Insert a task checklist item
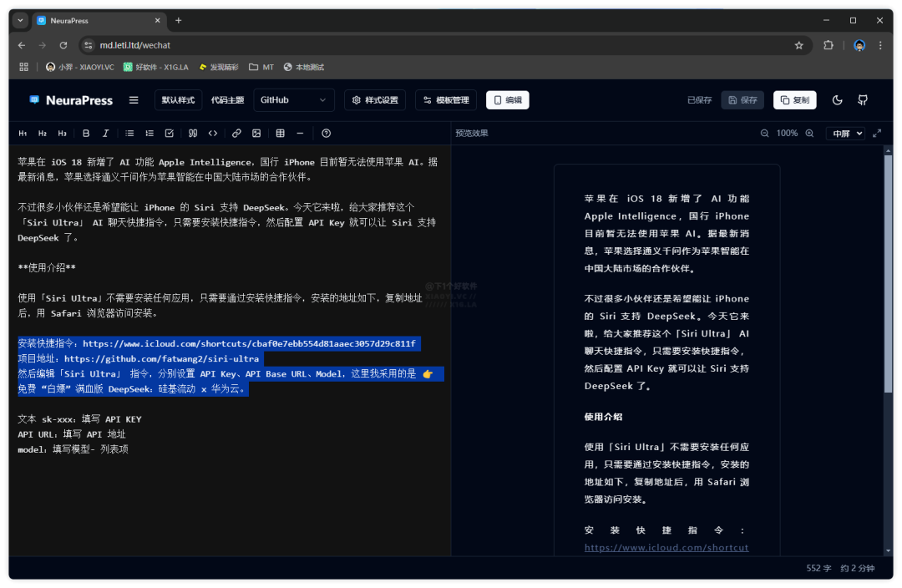 coord(169,134)
